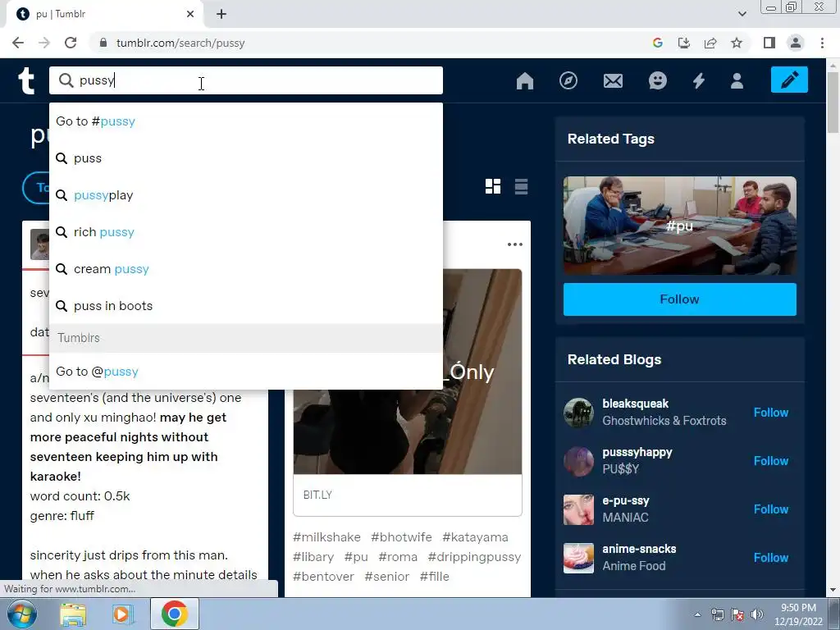Open the #roma tag link
This screenshot has height=630, width=840.
(398, 557)
